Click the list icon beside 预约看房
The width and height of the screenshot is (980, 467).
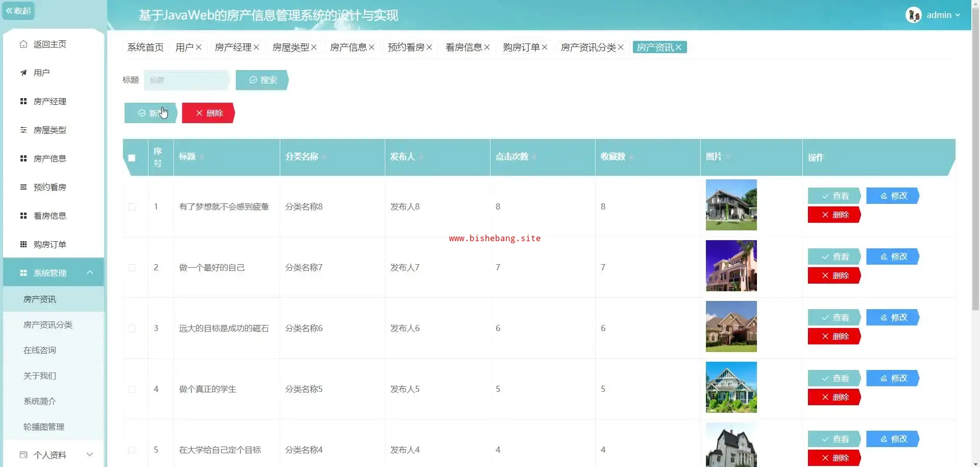23,188
